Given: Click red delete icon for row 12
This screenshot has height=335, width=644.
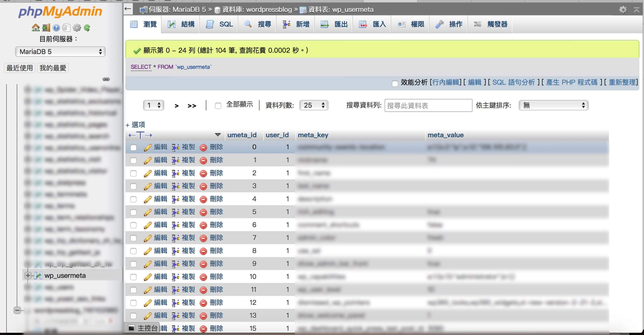Looking at the screenshot, I should (x=203, y=303).
